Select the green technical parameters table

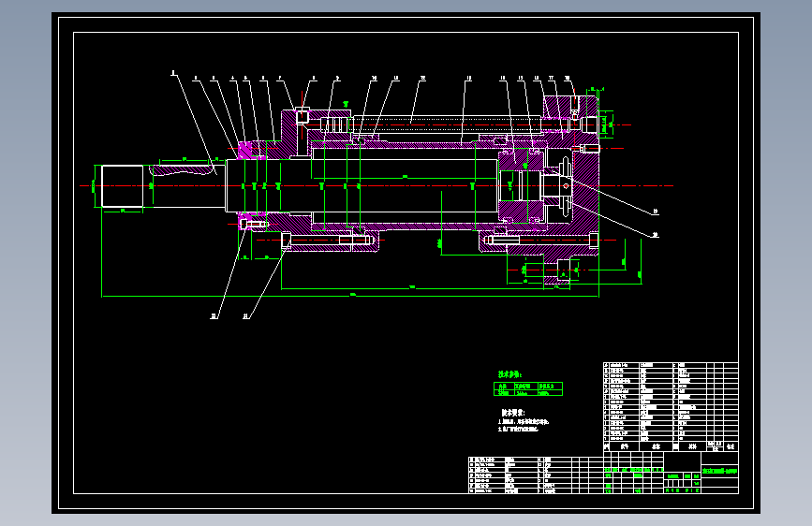528,388
